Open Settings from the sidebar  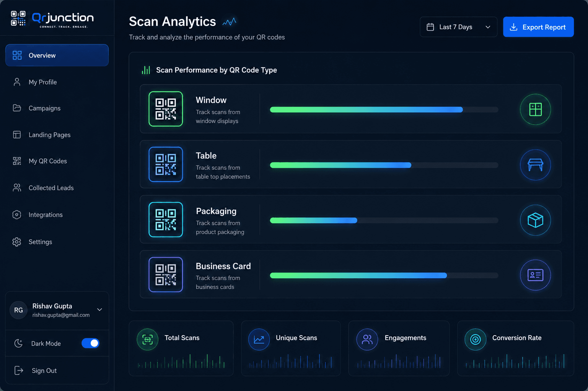(x=57, y=242)
